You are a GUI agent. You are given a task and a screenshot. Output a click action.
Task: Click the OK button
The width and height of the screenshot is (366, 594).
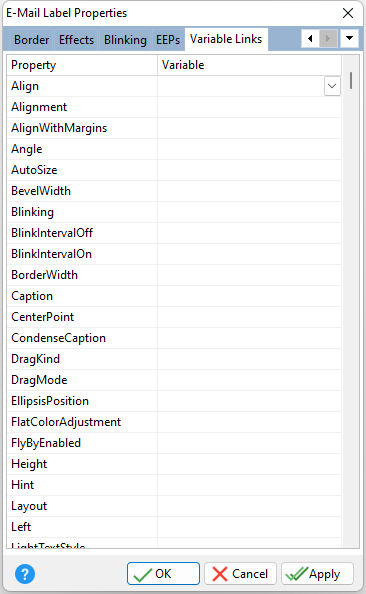163,574
